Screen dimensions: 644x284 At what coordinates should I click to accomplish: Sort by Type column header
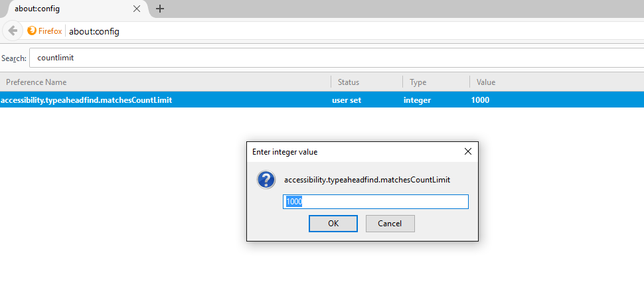[435, 82]
